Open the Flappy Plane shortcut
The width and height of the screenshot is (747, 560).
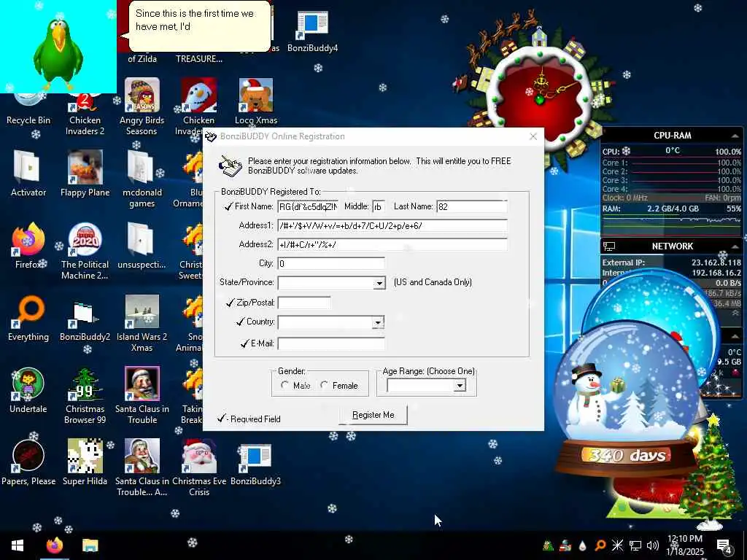tap(85, 174)
